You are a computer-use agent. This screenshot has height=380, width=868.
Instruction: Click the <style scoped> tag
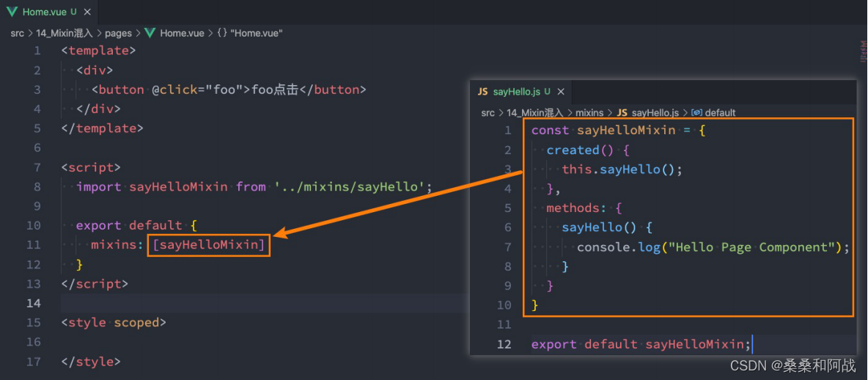click(x=114, y=322)
